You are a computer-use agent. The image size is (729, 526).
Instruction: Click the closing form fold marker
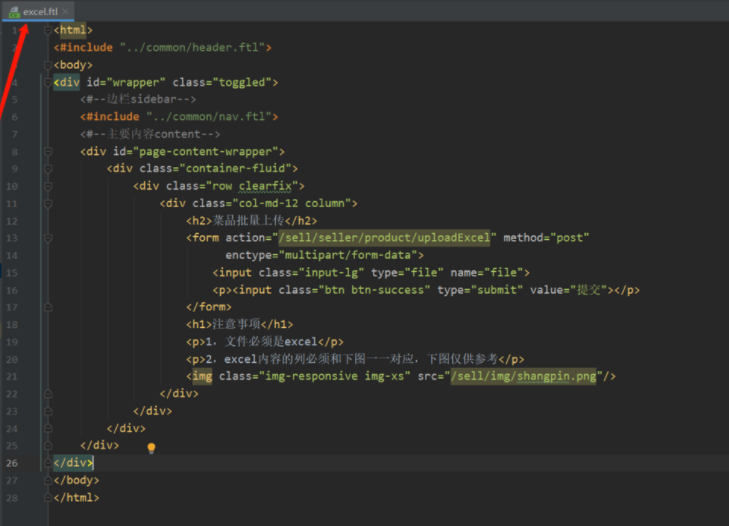47,307
